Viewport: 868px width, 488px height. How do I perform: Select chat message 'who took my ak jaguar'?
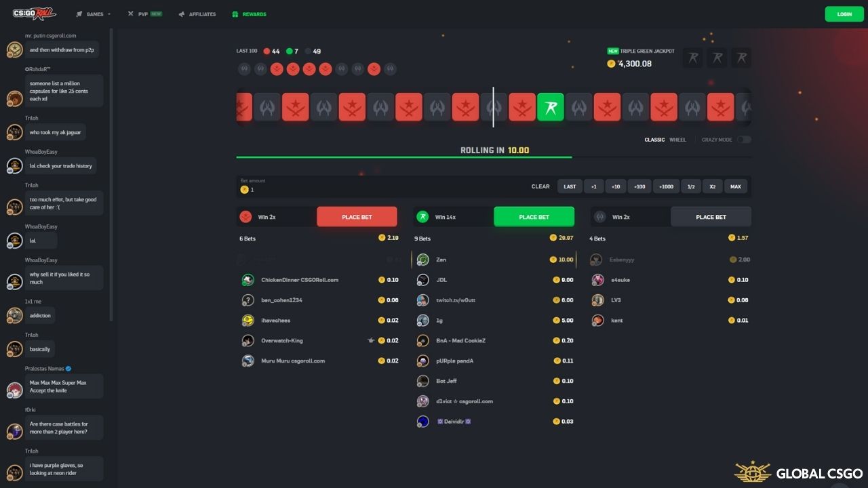click(x=55, y=132)
